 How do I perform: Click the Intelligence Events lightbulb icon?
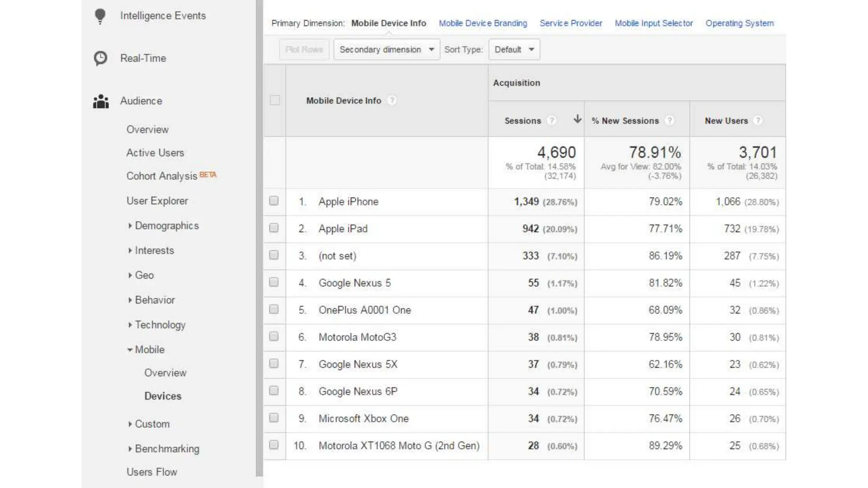coord(100,16)
